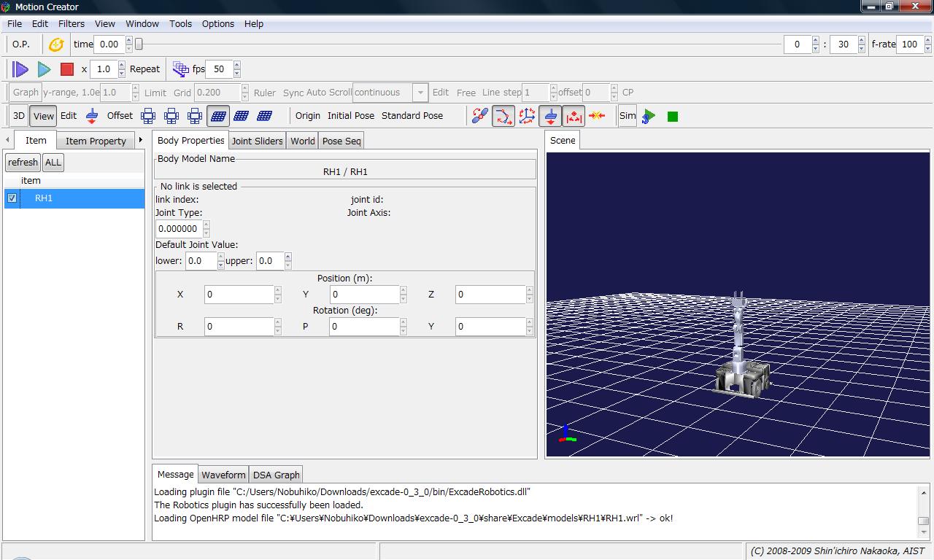Toggle the 3D view mode button

[x=18, y=116]
